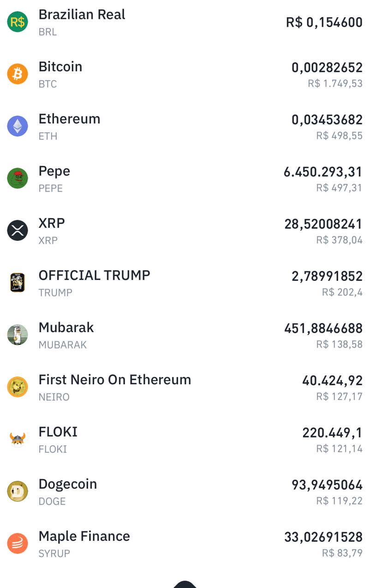The image size is (376, 588).
Task: Select the Maple Finance SYRUP icon
Action: click(18, 544)
